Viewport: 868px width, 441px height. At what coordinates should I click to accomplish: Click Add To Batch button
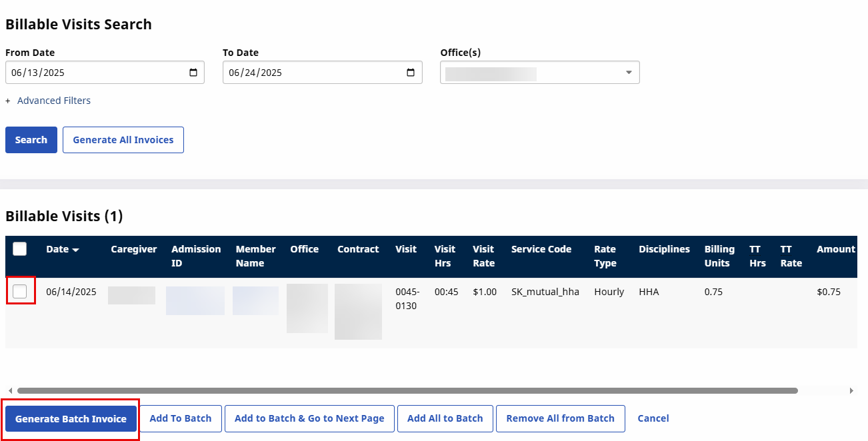[180, 418]
